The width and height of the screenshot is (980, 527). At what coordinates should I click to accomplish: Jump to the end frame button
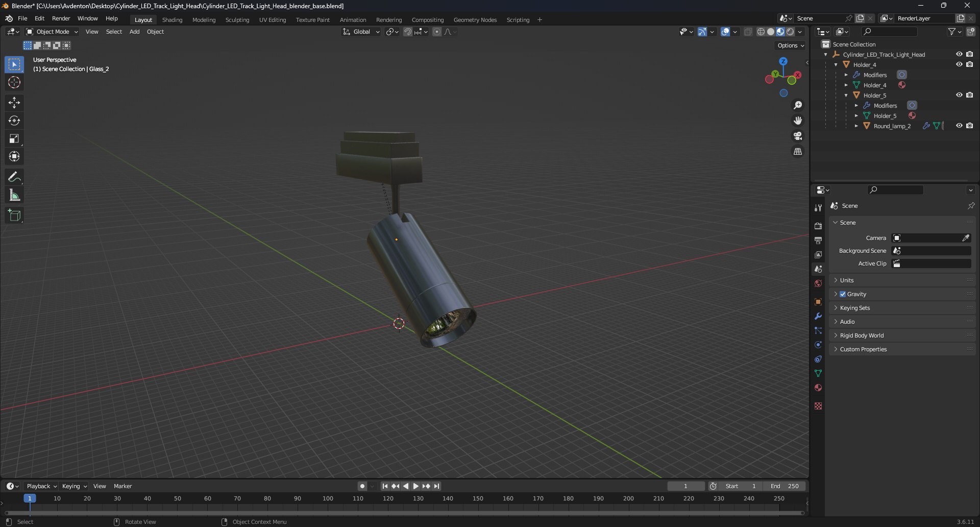pos(437,486)
